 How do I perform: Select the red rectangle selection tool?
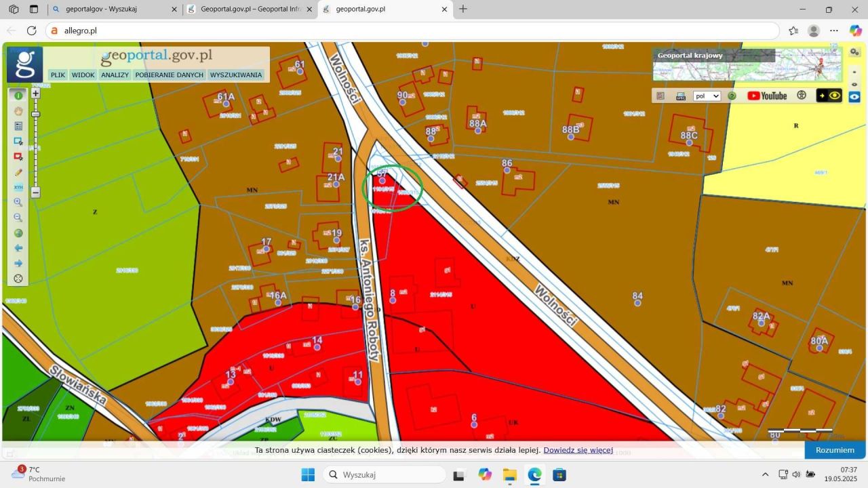18,157
